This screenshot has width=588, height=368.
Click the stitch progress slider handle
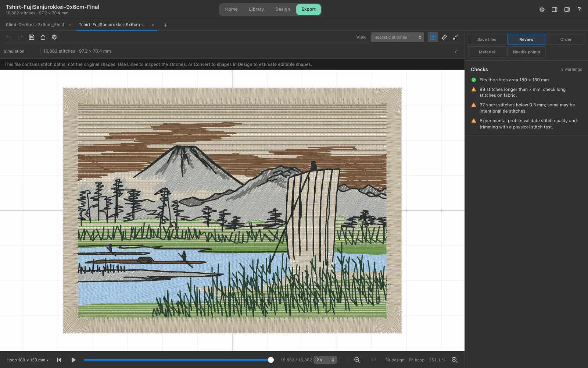click(x=271, y=360)
